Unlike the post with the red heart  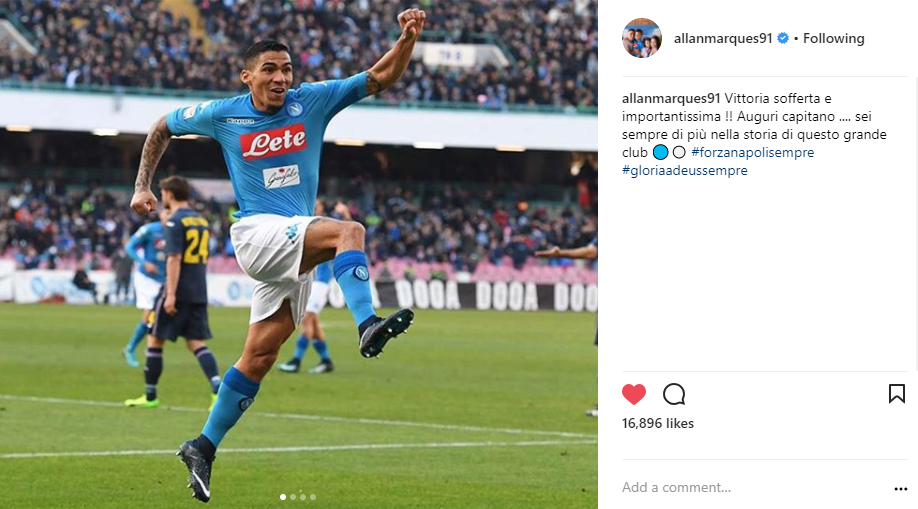pyautogui.click(x=633, y=394)
